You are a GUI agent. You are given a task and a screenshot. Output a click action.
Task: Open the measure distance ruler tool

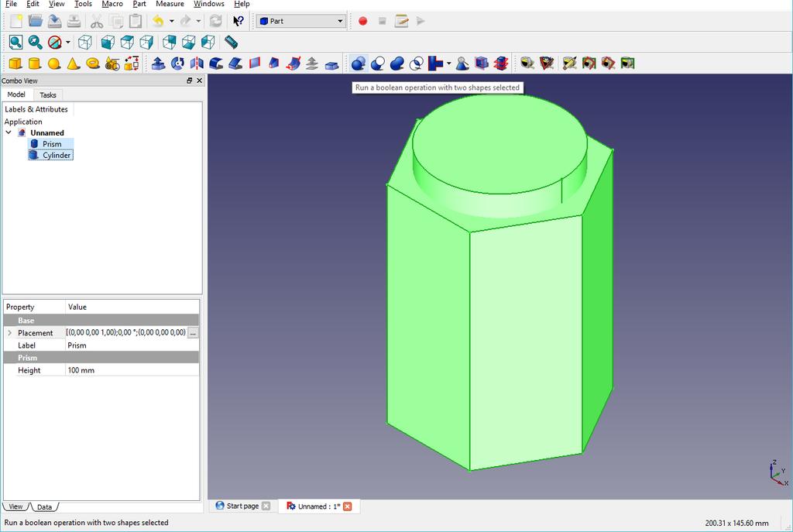(231, 43)
